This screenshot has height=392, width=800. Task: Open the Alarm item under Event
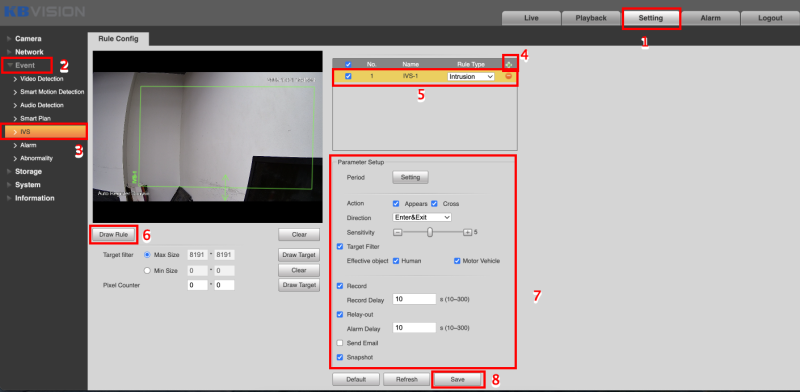[28, 145]
